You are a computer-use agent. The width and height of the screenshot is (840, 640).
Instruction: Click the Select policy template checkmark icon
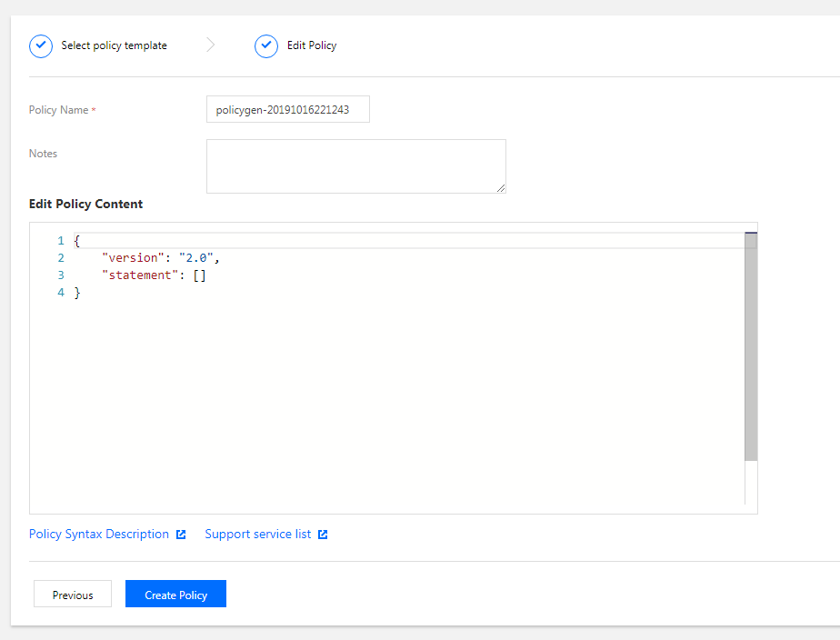pyautogui.click(x=41, y=46)
